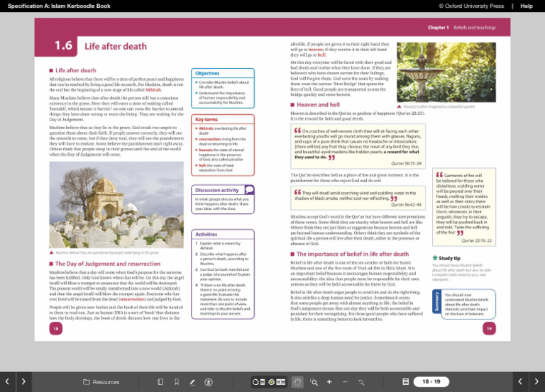Reset zoom with the greyed magnifier icon
545x392 pixels.
(361, 382)
